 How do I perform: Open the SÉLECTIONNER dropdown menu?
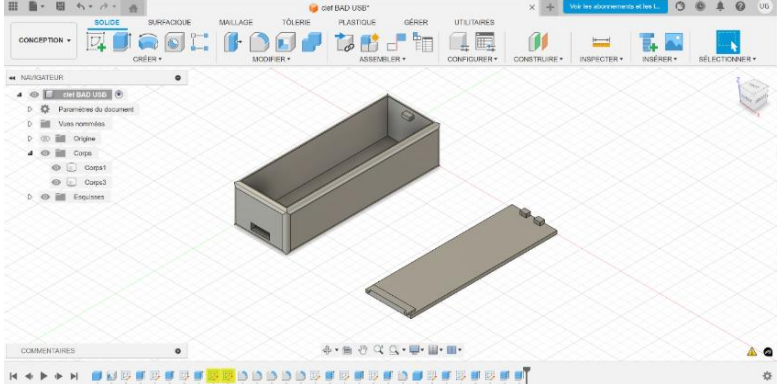pyautogui.click(x=727, y=59)
